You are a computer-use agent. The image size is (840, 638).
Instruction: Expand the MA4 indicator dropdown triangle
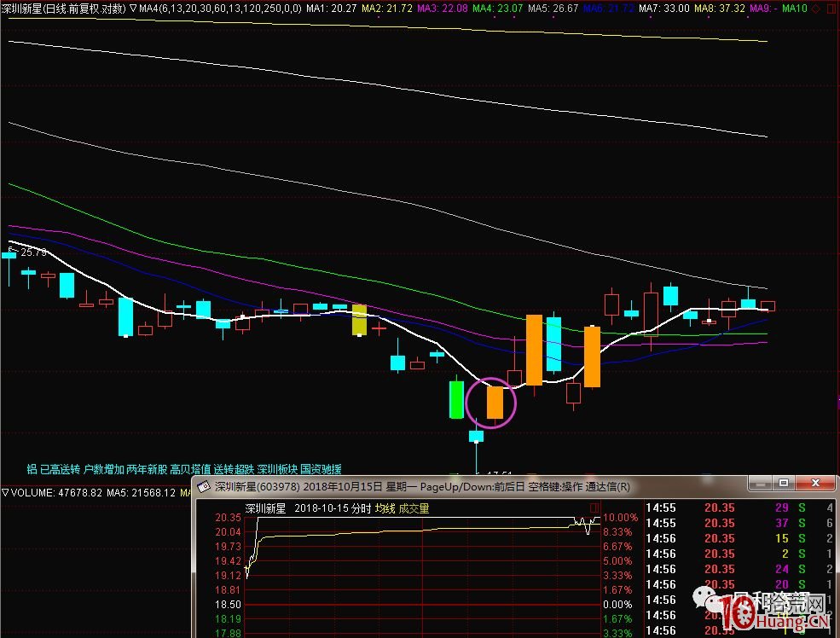click(133, 8)
